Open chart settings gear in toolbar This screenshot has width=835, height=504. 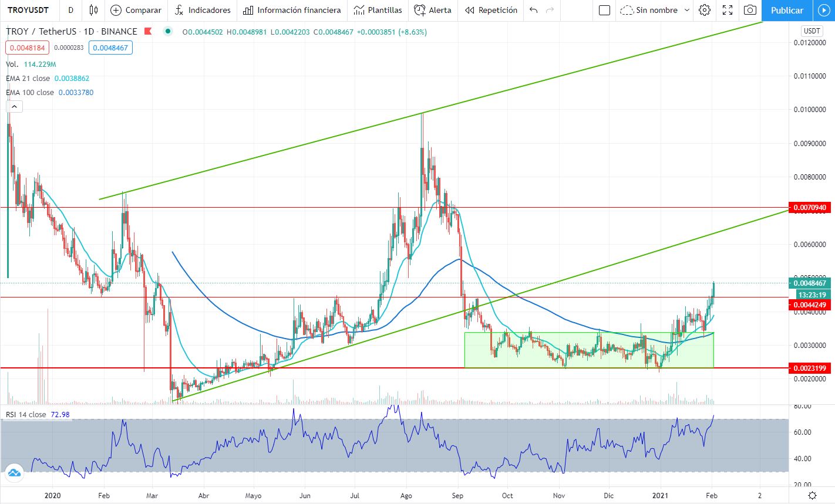705,10
